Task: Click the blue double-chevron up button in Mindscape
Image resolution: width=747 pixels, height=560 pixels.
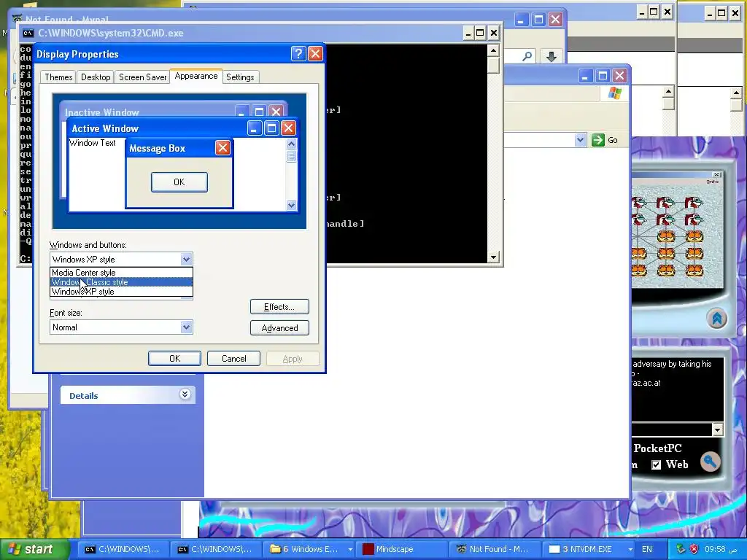Action: 717,319
